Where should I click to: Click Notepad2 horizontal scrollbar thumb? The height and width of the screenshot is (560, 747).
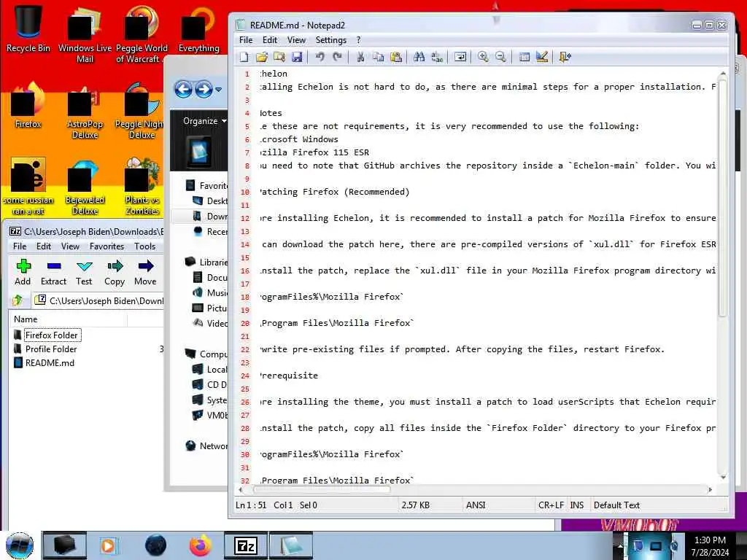pyautogui.click(x=322, y=489)
